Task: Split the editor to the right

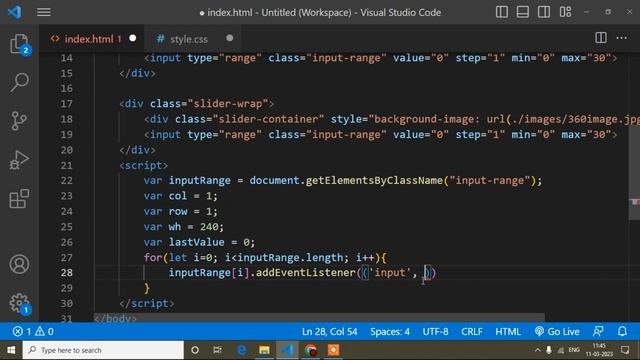Action: point(601,38)
